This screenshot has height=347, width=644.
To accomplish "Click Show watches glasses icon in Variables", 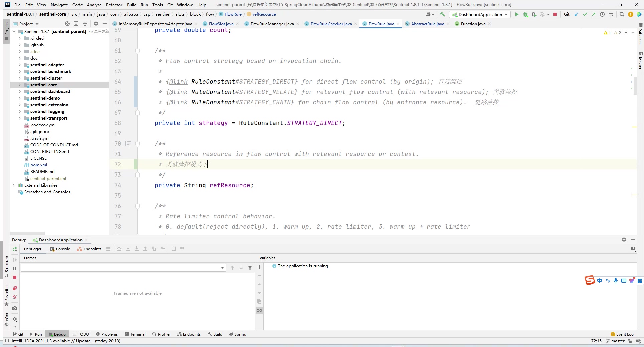I will pos(259,310).
